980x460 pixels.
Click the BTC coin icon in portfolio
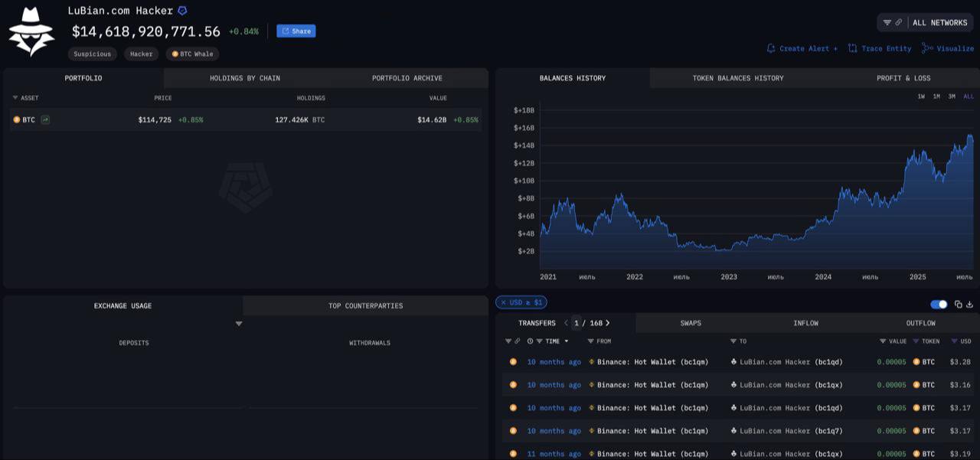[17, 120]
